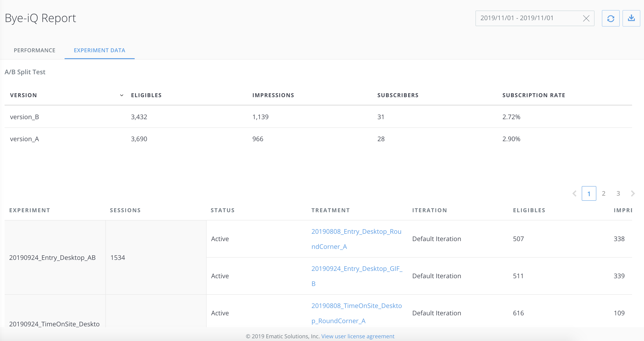Switch to the PERFORMANCE tab

pos(35,50)
